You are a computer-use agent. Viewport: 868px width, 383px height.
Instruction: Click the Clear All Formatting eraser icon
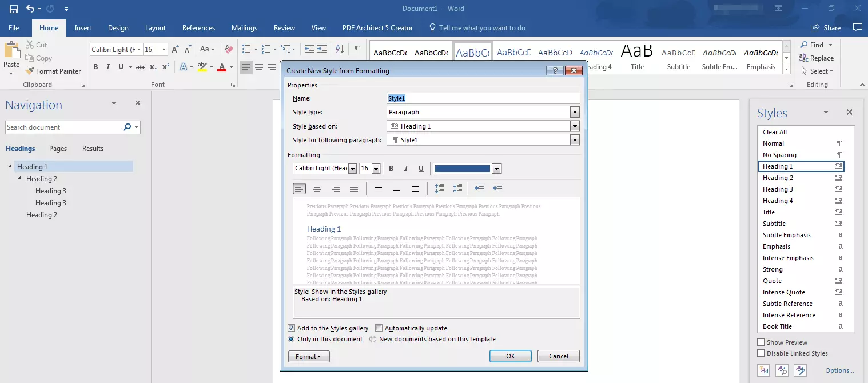(229, 50)
